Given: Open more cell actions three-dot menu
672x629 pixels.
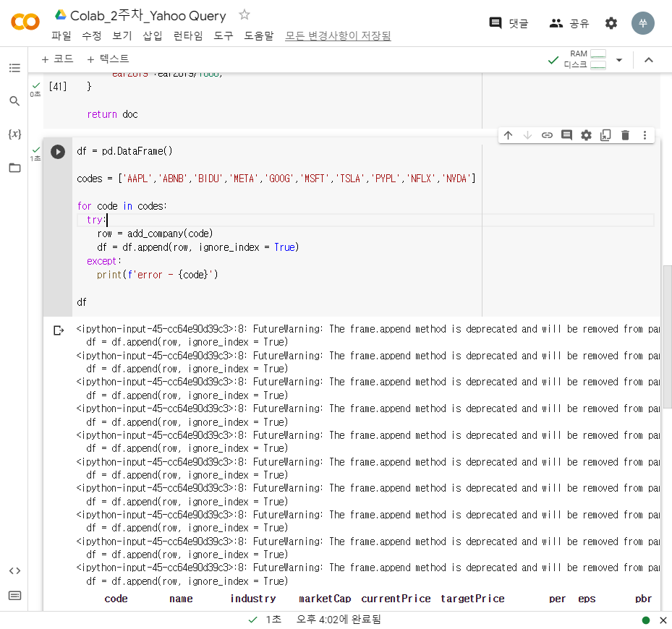Looking at the screenshot, I should coord(645,135).
